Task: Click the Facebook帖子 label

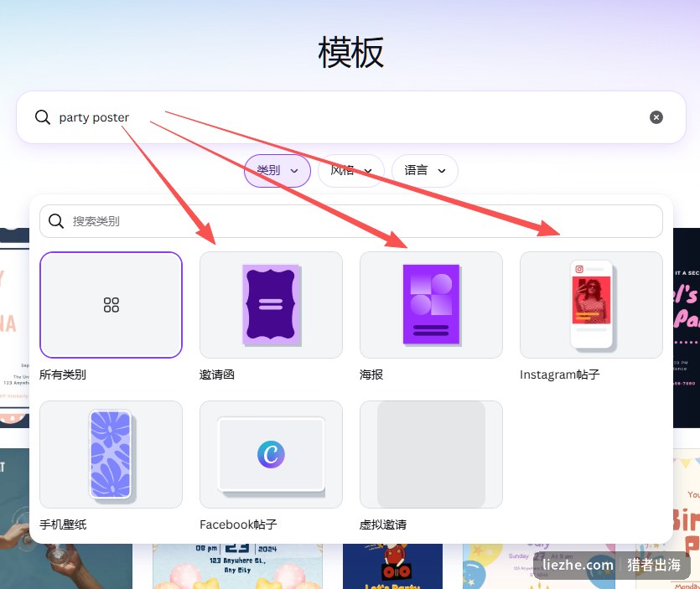Action: tap(238, 524)
